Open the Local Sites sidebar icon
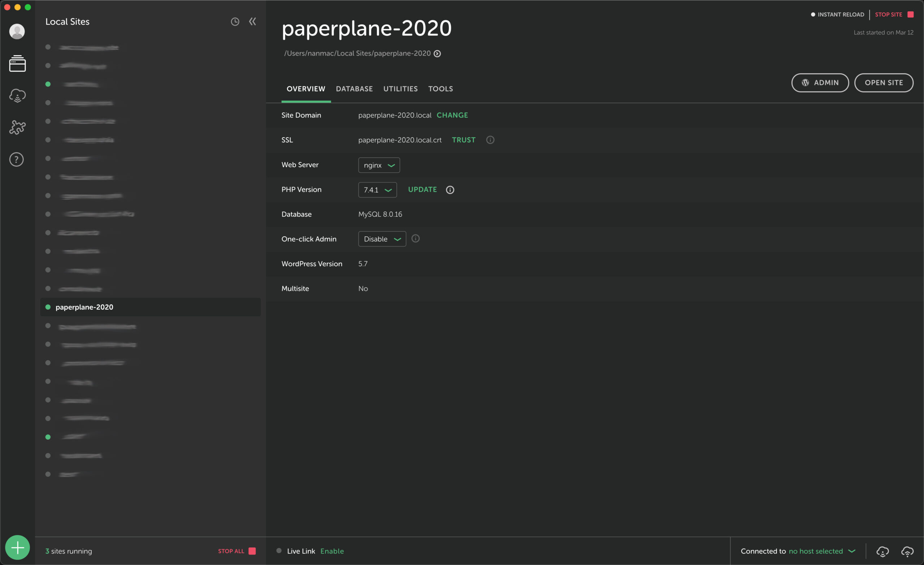Viewport: 924px width, 565px height. (x=17, y=64)
